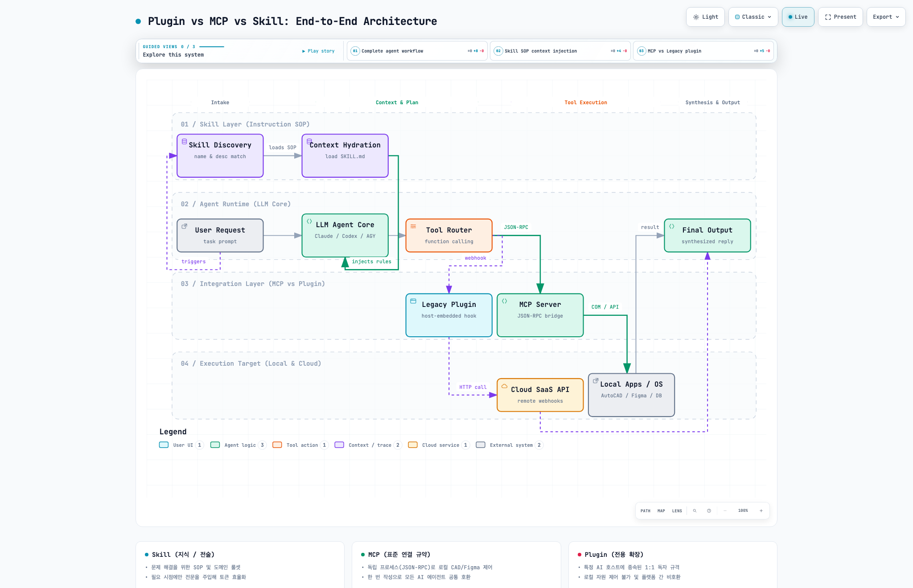This screenshot has height=588, width=913.
Task: Click the database icon on Context Hydration node
Action: (x=309, y=141)
